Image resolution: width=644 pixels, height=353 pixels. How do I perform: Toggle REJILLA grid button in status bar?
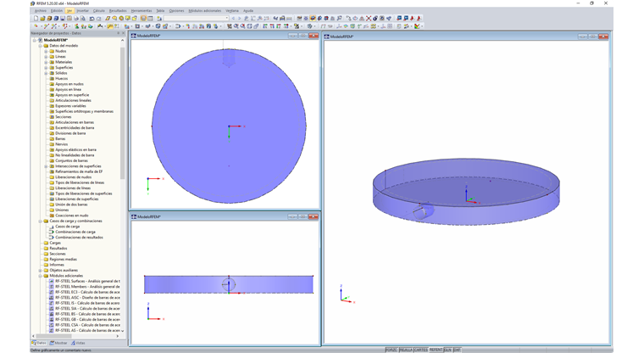pyautogui.click(x=406, y=350)
